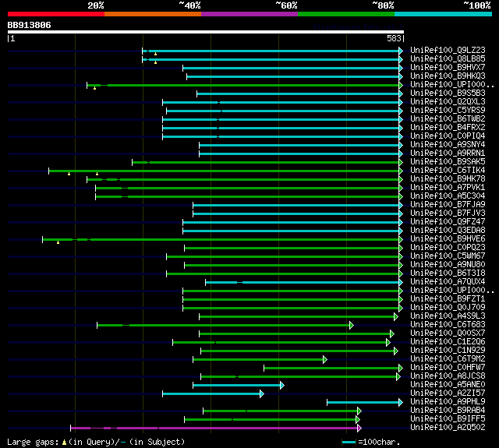Select the UniRef100_C0PIQ4 label
Image resolution: width=499 pixels, height=448 pixels.
(x=448, y=136)
